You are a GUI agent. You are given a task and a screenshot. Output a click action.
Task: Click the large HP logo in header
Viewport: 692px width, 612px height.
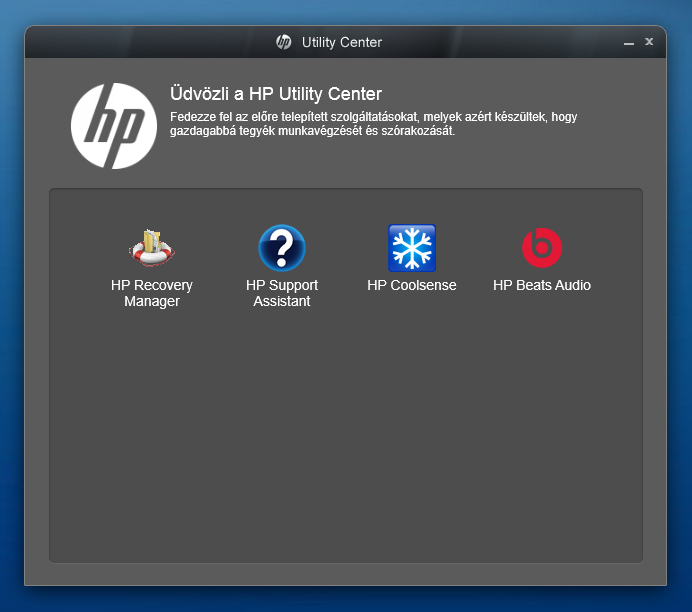pyautogui.click(x=114, y=126)
